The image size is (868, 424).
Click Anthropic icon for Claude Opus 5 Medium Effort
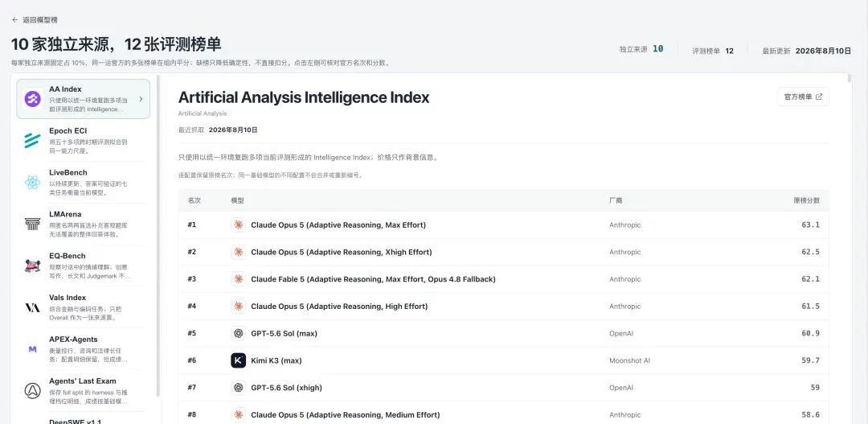pyautogui.click(x=238, y=415)
